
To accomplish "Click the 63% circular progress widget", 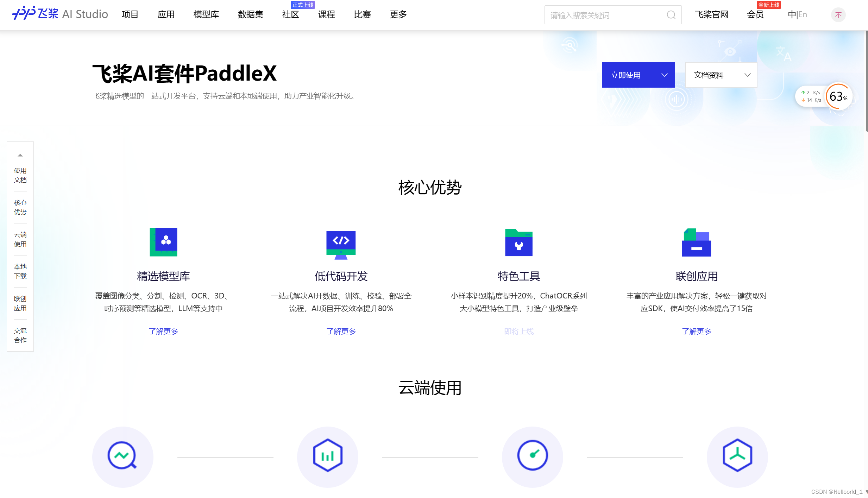I will (x=838, y=97).
